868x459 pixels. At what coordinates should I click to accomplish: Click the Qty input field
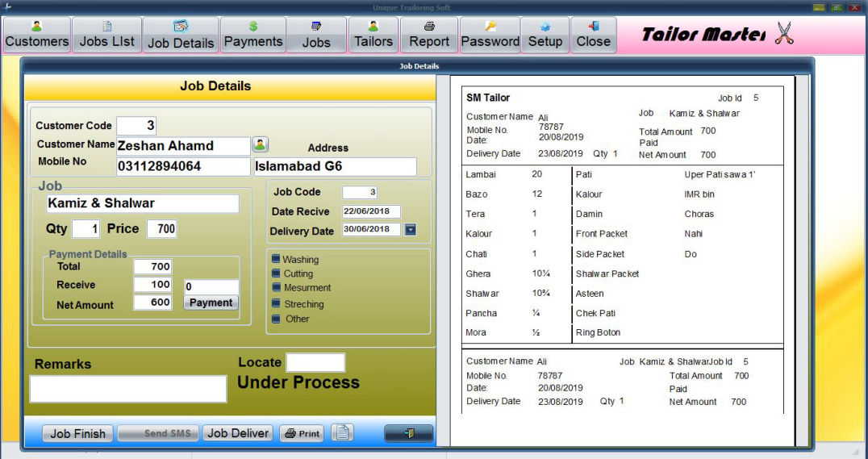coord(86,228)
